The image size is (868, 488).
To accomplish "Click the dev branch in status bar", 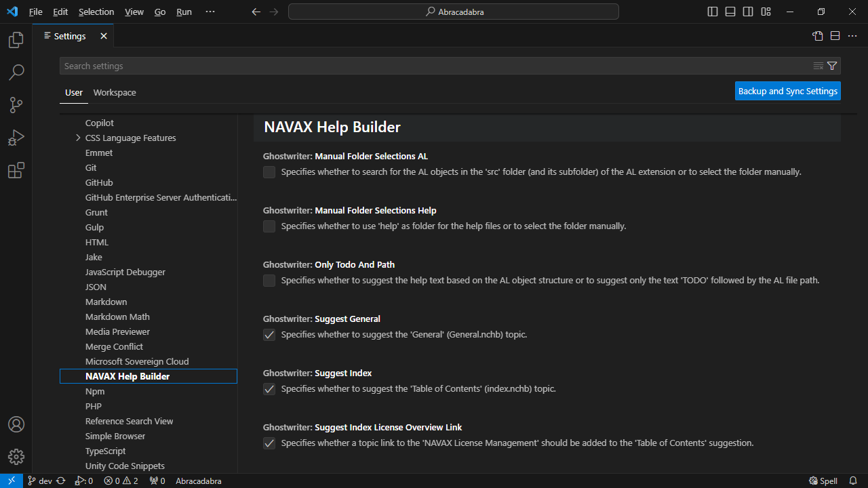I will tap(40, 481).
